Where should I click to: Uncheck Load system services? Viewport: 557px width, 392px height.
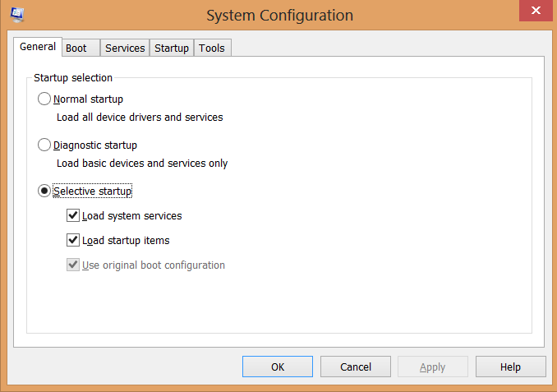pyautogui.click(x=73, y=216)
